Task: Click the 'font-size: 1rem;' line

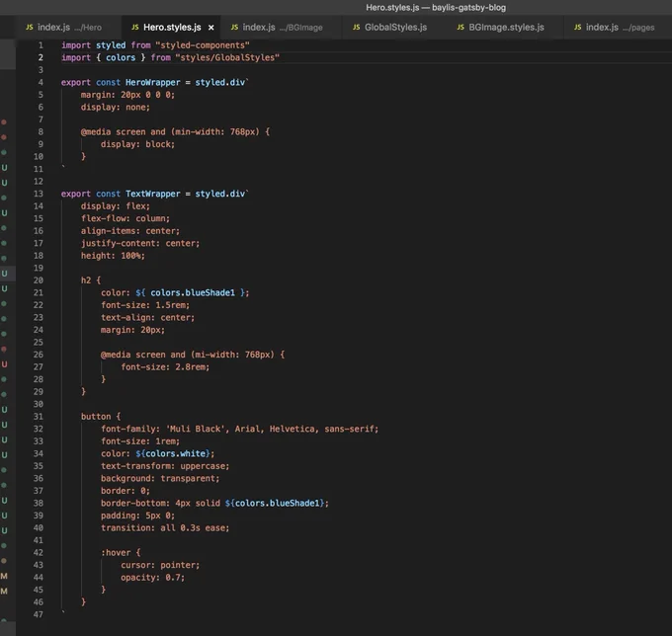Action: click(x=140, y=441)
